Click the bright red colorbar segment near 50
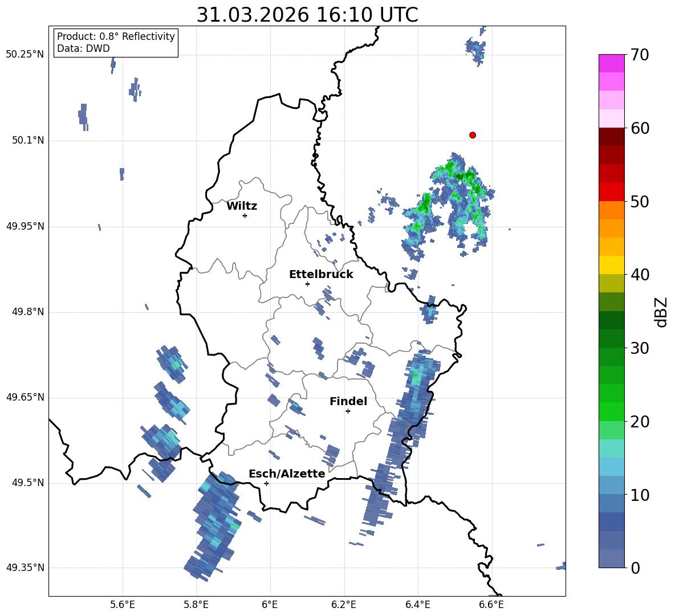The image size is (675, 616). tap(611, 192)
